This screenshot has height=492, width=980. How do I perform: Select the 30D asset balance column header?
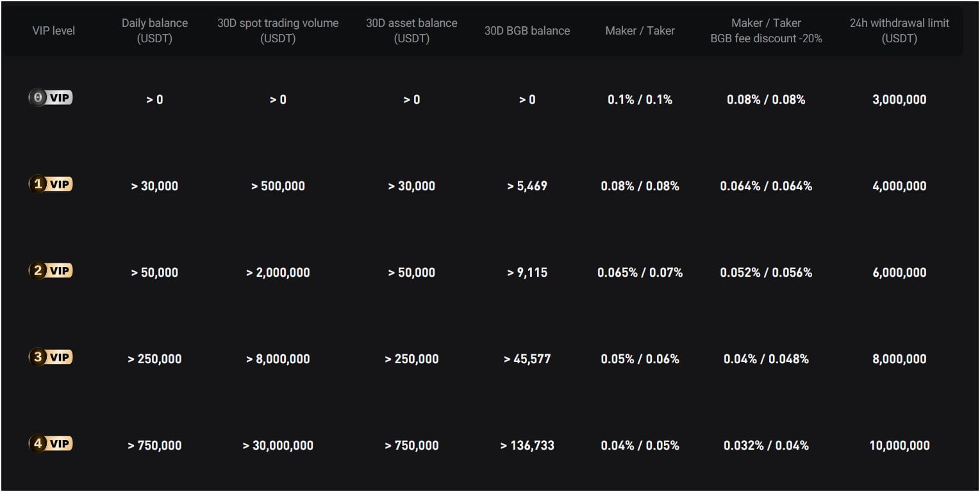tap(411, 30)
